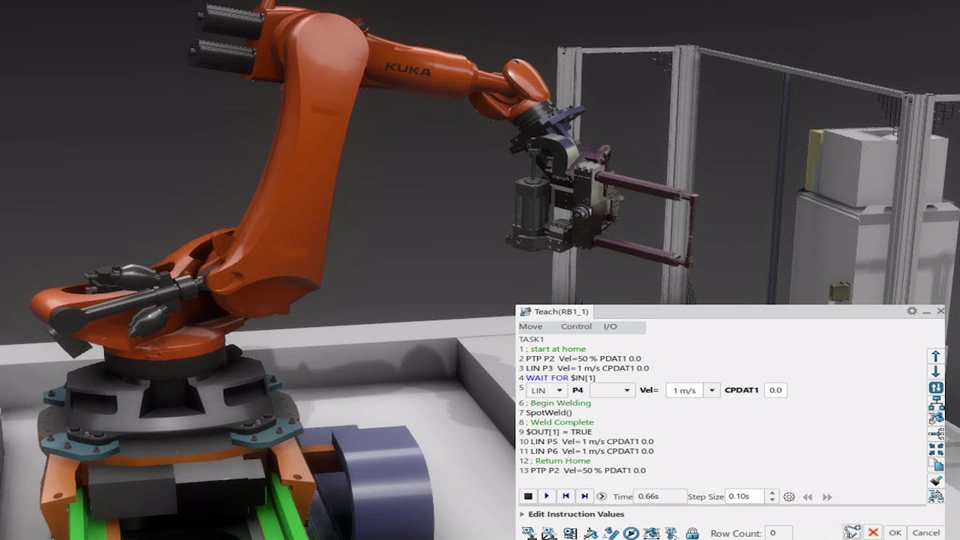
Task: Open the velocity dropdown arrow beside 1 m/s
Action: [711, 390]
